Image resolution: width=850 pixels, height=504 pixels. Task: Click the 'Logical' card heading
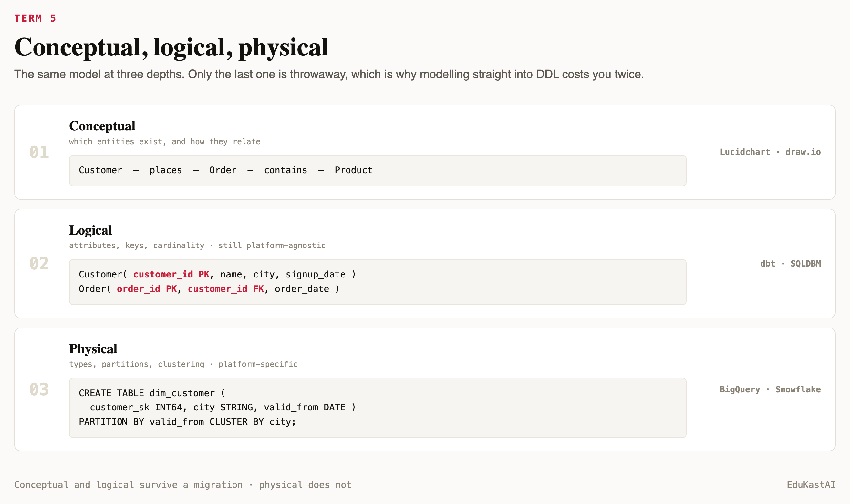point(90,230)
